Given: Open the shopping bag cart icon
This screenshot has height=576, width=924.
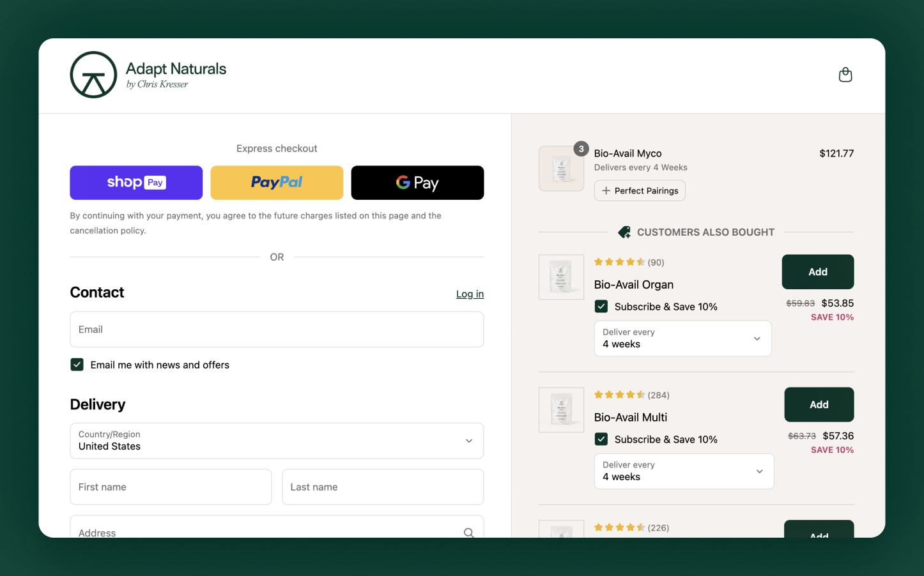Looking at the screenshot, I should click(x=845, y=75).
